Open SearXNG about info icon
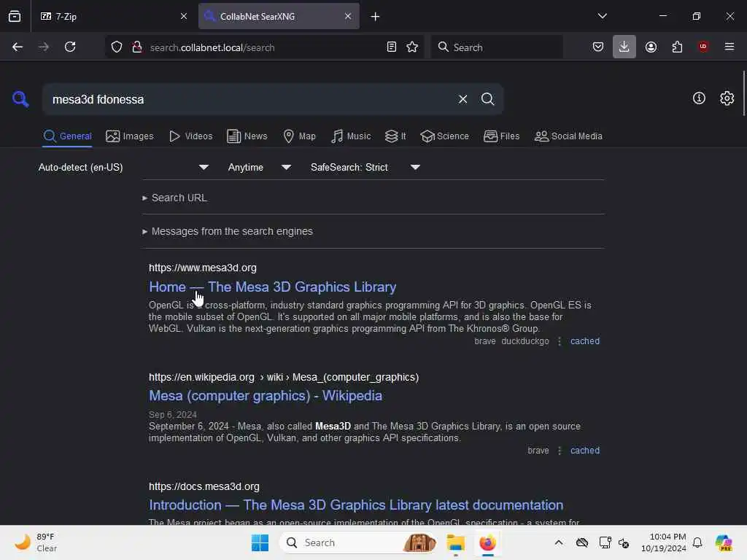747x560 pixels. pyautogui.click(x=699, y=98)
